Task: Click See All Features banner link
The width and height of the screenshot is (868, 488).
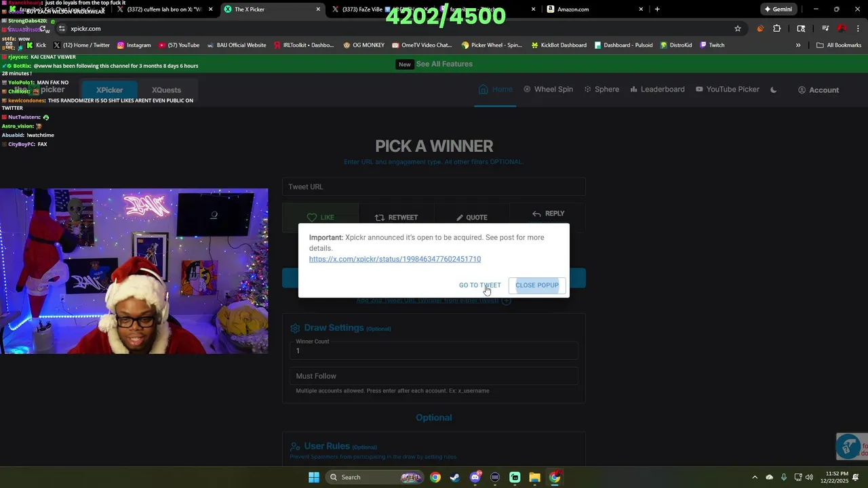Action: click(x=444, y=64)
